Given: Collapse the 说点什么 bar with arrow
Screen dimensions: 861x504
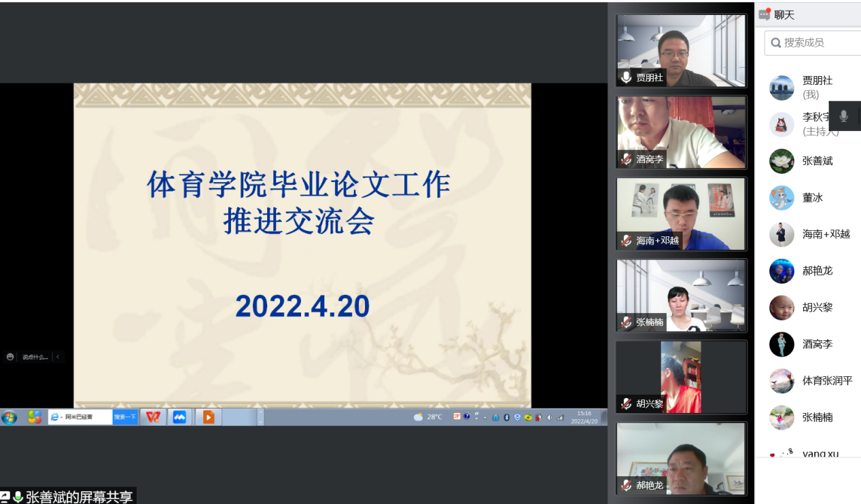Looking at the screenshot, I should 58,357.
